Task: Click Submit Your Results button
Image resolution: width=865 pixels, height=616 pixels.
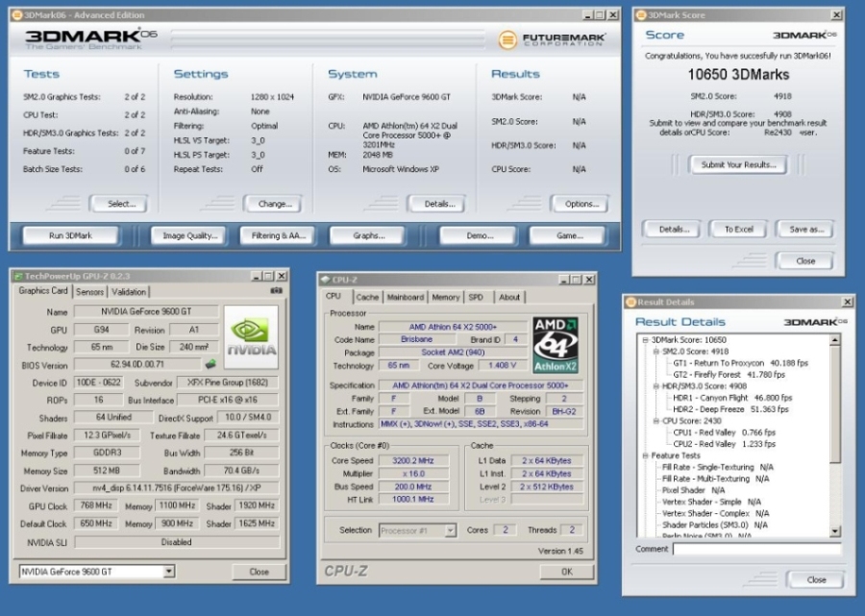Action: tap(738, 164)
